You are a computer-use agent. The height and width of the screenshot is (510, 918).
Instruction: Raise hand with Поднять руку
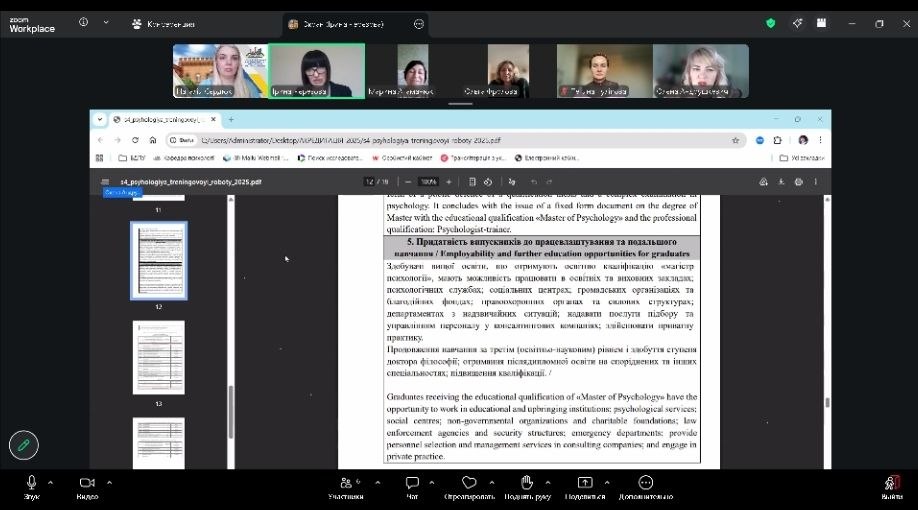click(x=528, y=485)
